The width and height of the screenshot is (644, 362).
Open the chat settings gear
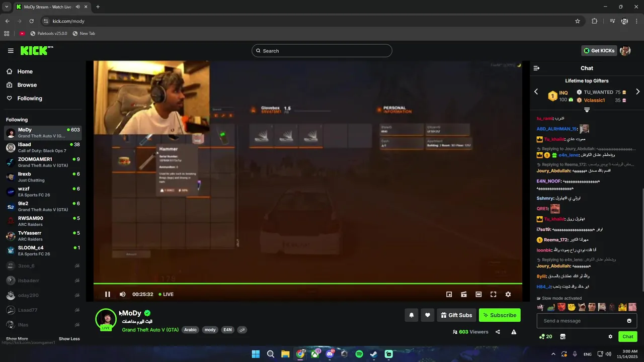(x=610, y=336)
